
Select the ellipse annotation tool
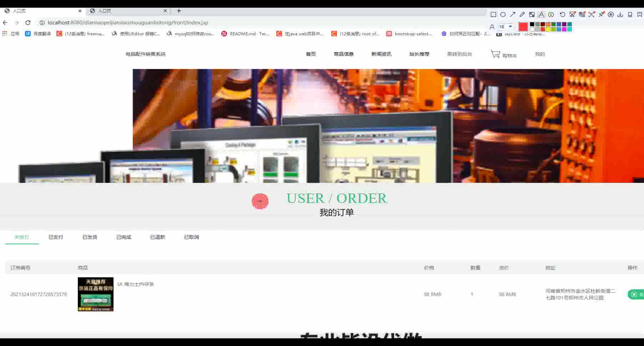[x=503, y=15]
